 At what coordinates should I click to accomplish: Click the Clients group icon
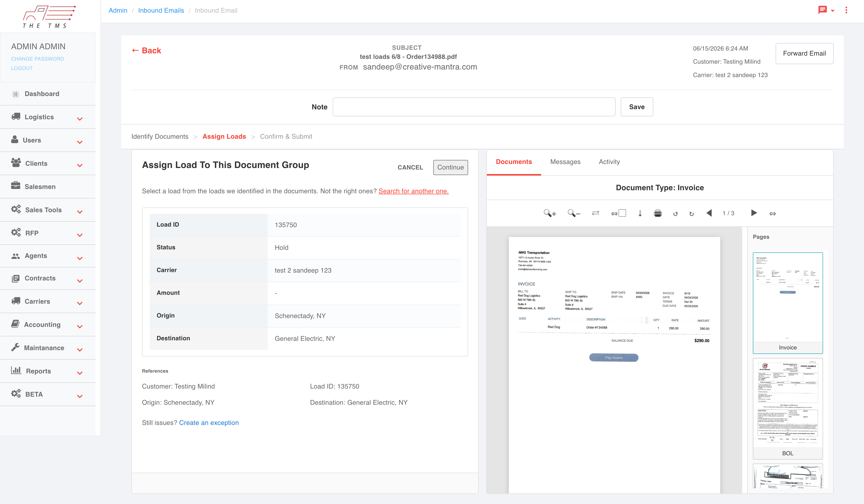coord(16,163)
